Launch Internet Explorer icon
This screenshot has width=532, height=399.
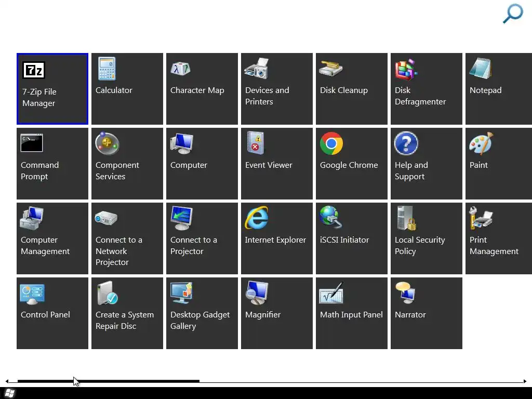tap(257, 218)
